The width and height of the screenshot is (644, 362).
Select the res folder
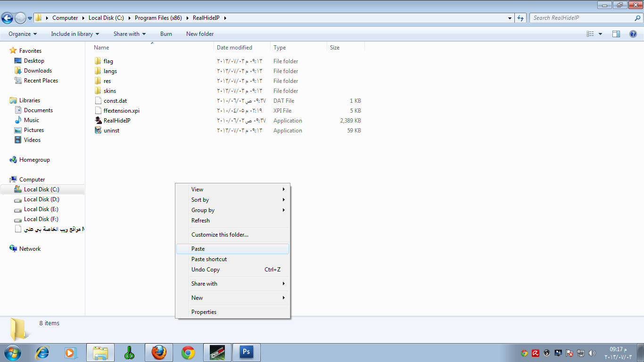pyautogui.click(x=107, y=81)
